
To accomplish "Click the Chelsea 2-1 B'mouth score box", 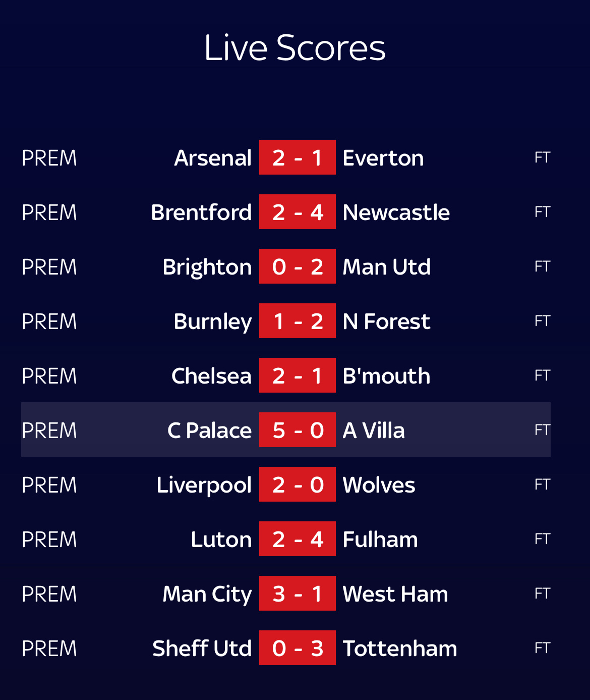I will click(x=297, y=375).
